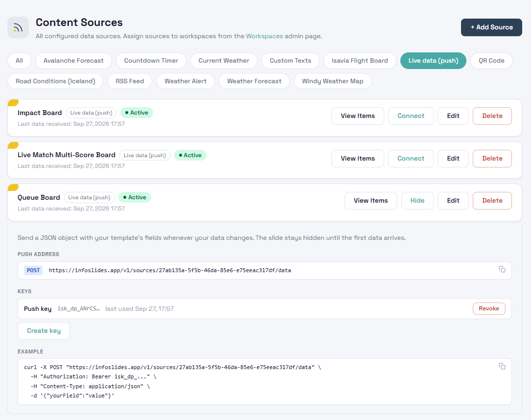Filter by Current Weather
Screen dimensions: 531x420
point(224,61)
